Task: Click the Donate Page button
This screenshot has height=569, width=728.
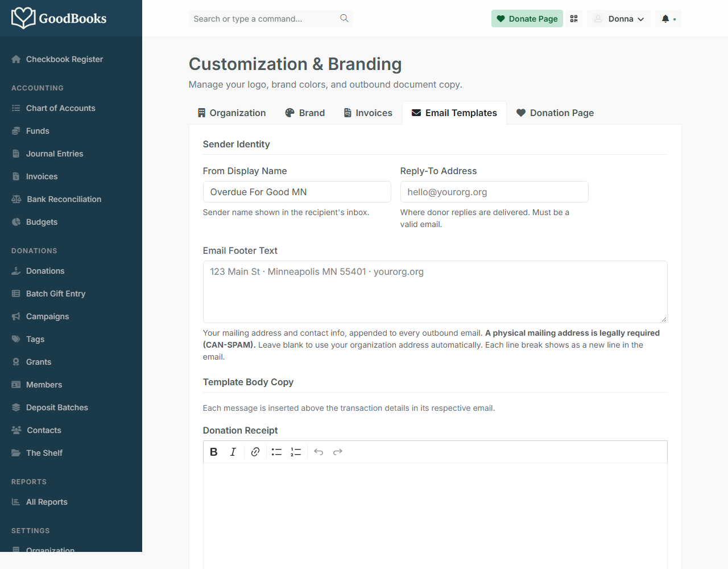Action: (527, 19)
